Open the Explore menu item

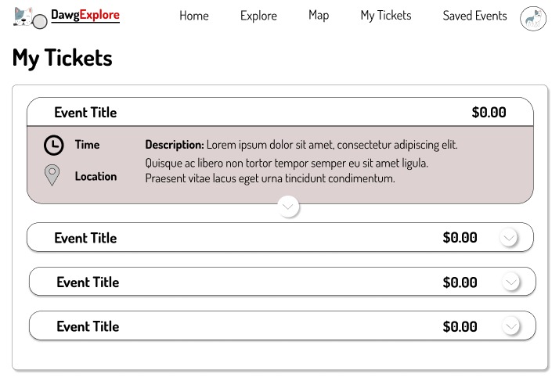(258, 16)
